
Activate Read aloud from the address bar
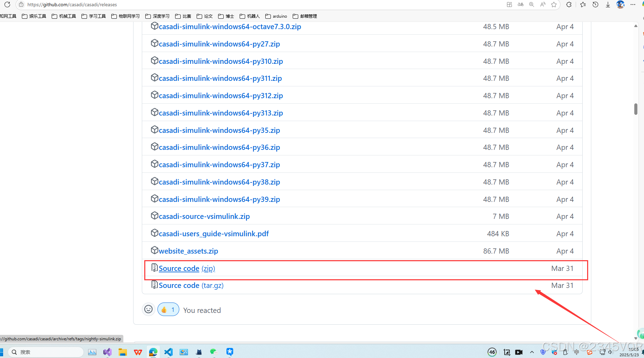pyautogui.click(x=542, y=5)
